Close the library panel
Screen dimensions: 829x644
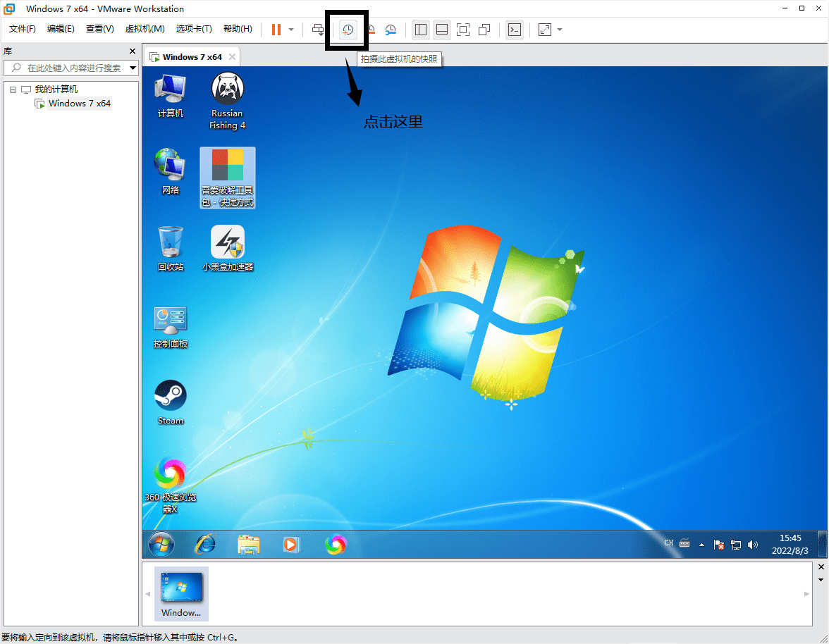point(133,51)
